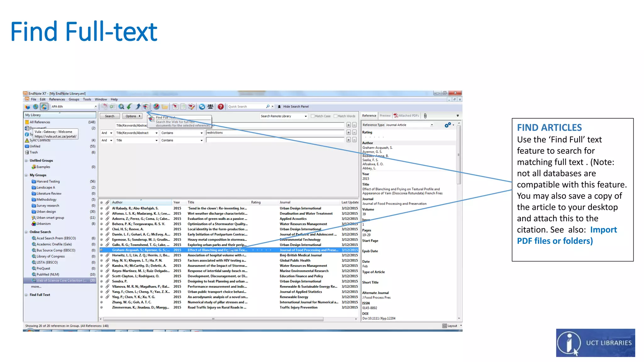Collapse the My Groups group set
This screenshot has height=362, width=644.
26,175
